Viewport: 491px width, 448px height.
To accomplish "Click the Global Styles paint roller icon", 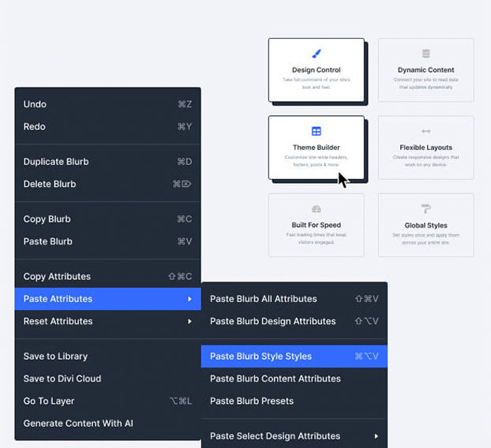I will 426,209.
